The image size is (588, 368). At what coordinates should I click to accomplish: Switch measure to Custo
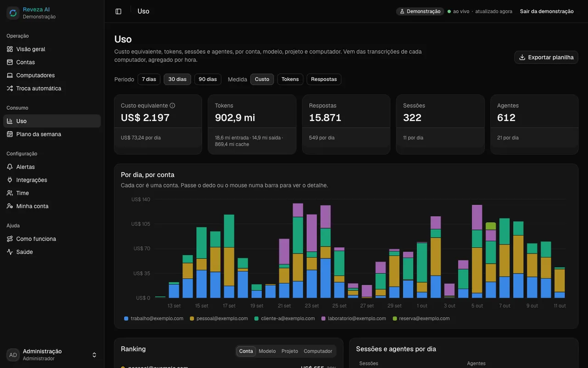tap(262, 79)
